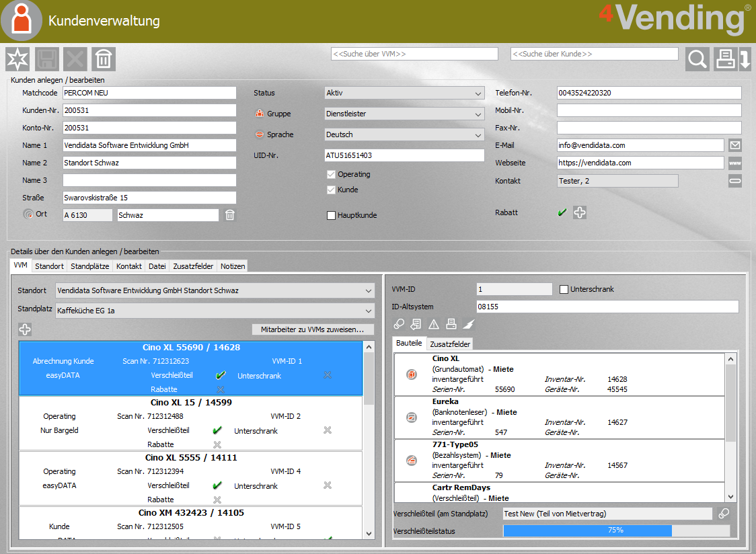
Task: Open the Notizen tab
Action: point(233,266)
